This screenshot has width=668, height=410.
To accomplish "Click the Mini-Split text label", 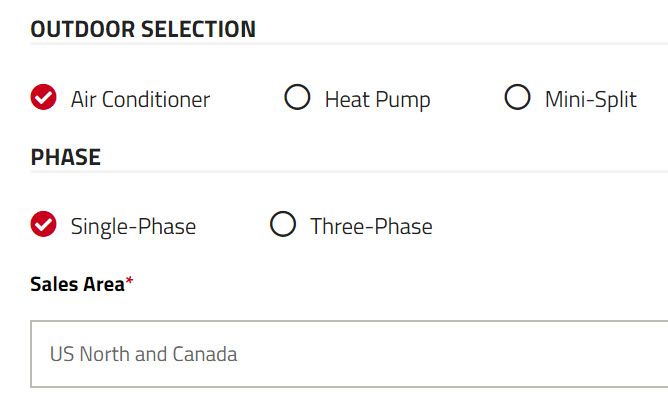I will coord(591,100).
